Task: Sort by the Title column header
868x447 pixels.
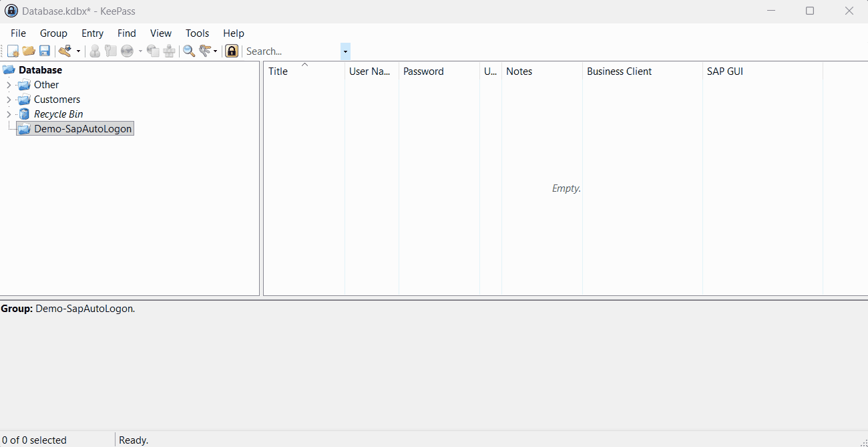Action: tap(304, 71)
